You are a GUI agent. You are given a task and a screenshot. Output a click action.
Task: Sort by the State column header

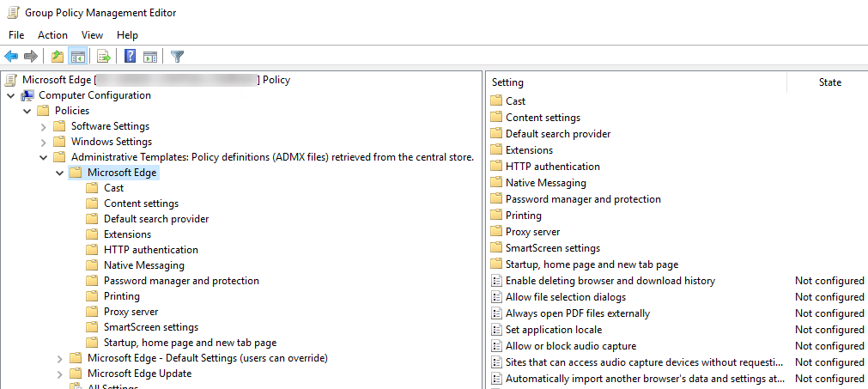(x=829, y=82)
